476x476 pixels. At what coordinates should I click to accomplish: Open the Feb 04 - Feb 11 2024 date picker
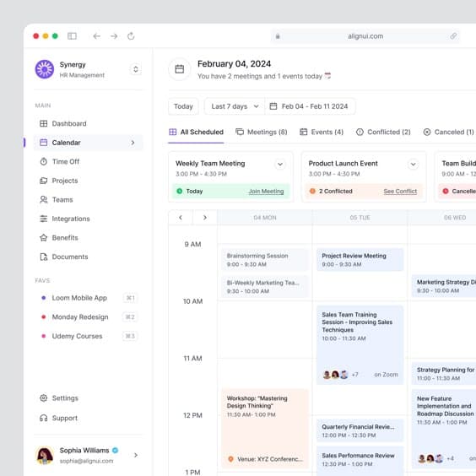tap(310, 106)
